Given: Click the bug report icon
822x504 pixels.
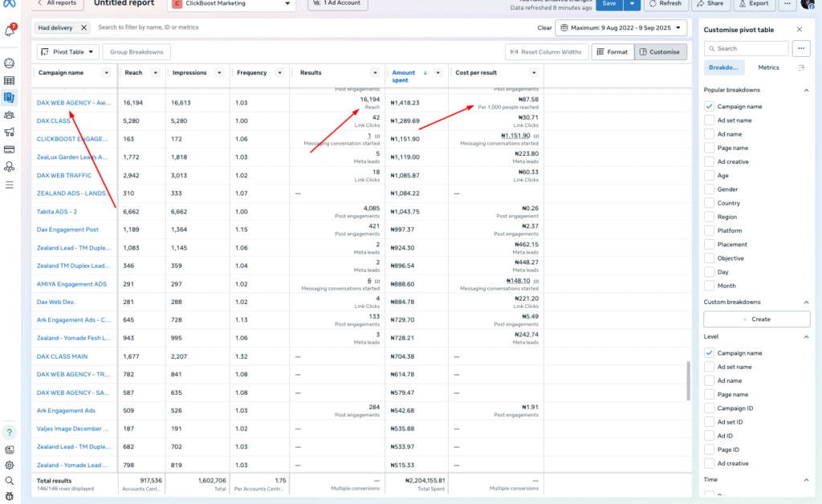Looking at the screenshot, I should tap(10, 495).
